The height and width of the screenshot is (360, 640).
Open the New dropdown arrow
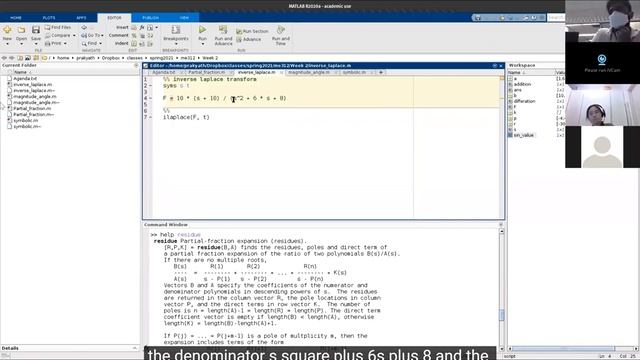click(x=7, y=44)
